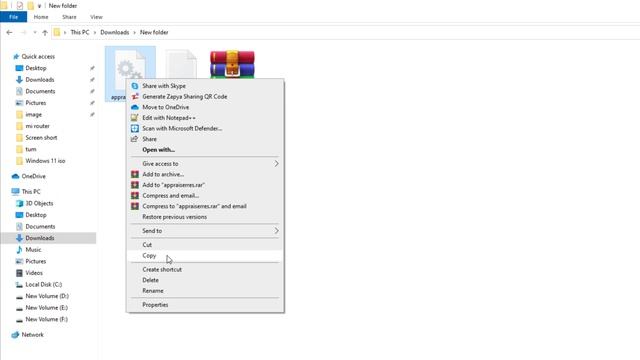Click WinRAR icon beside Compress and email
Image resolution: width=640 pixels, height=360 pixels.
[x=135, y=196]
